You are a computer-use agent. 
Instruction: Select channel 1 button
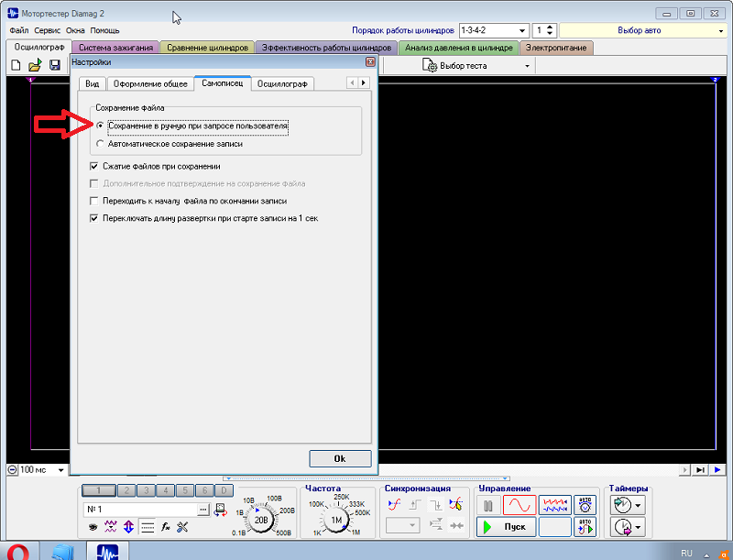[98, 490]
